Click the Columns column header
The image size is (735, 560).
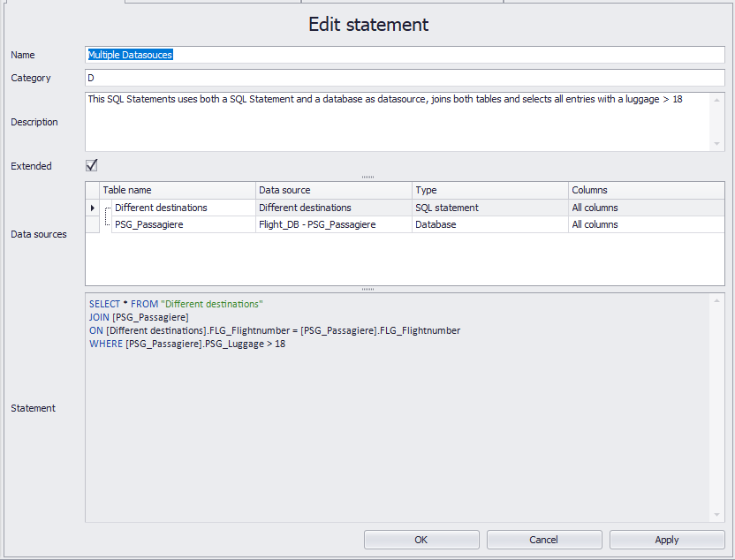coord(647,190)
